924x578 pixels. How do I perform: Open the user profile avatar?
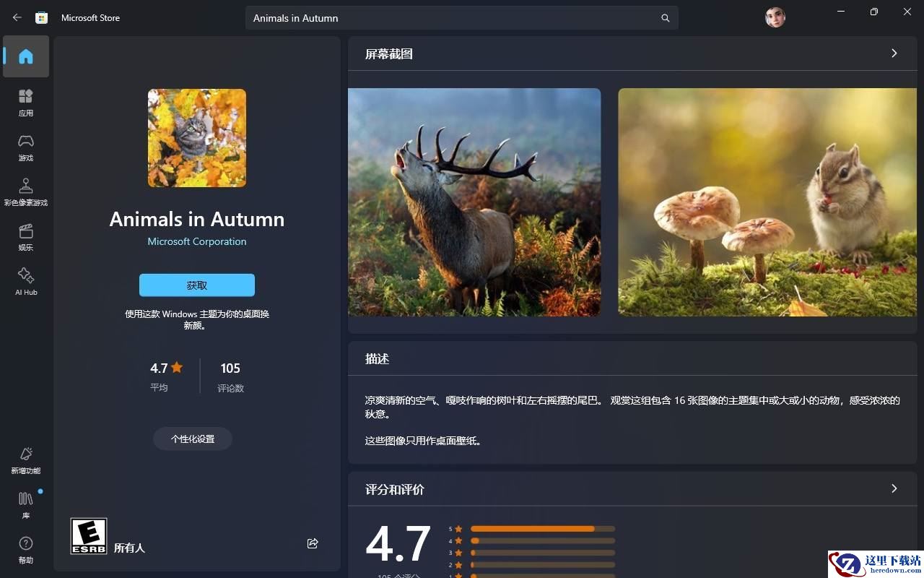[x=775, y=17]
